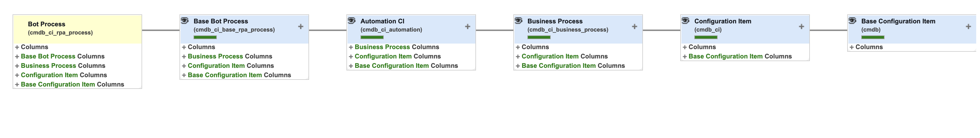The image size is (980, 138).
Task: Open the Automation CI table title
Action: (x=382, y=21)
